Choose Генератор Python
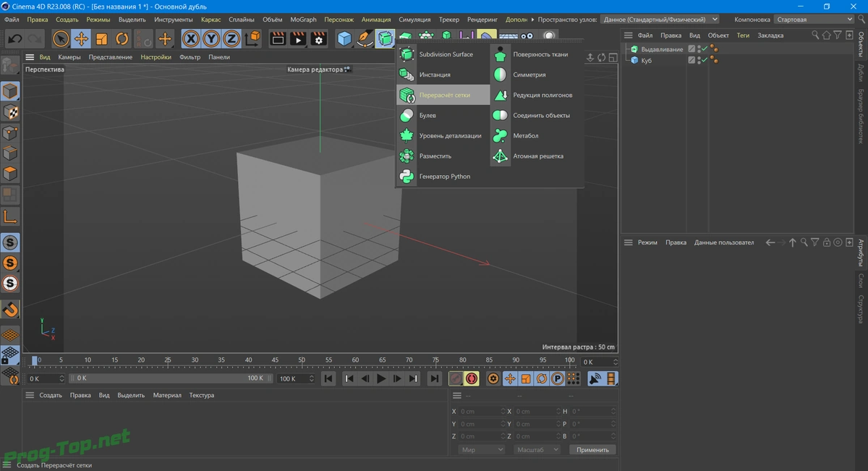The width and height of the screenshot is (868, 471). click(443, 176)
